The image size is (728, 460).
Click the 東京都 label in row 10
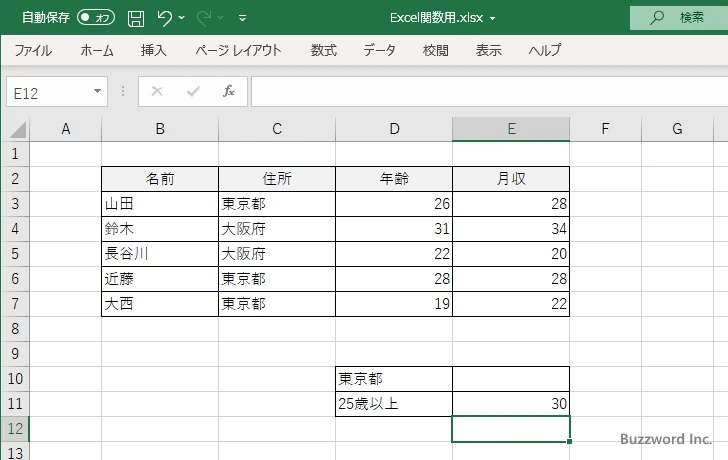coord(394,379)
